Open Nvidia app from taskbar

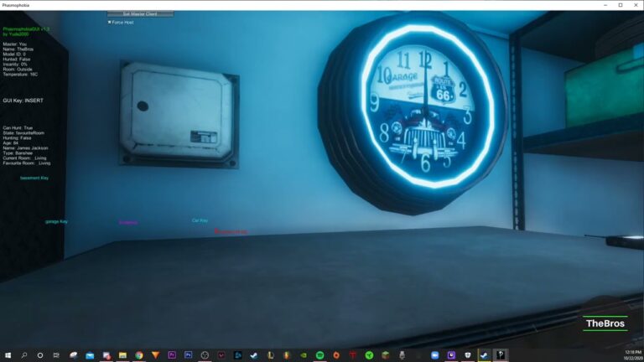tap(303, 355)
